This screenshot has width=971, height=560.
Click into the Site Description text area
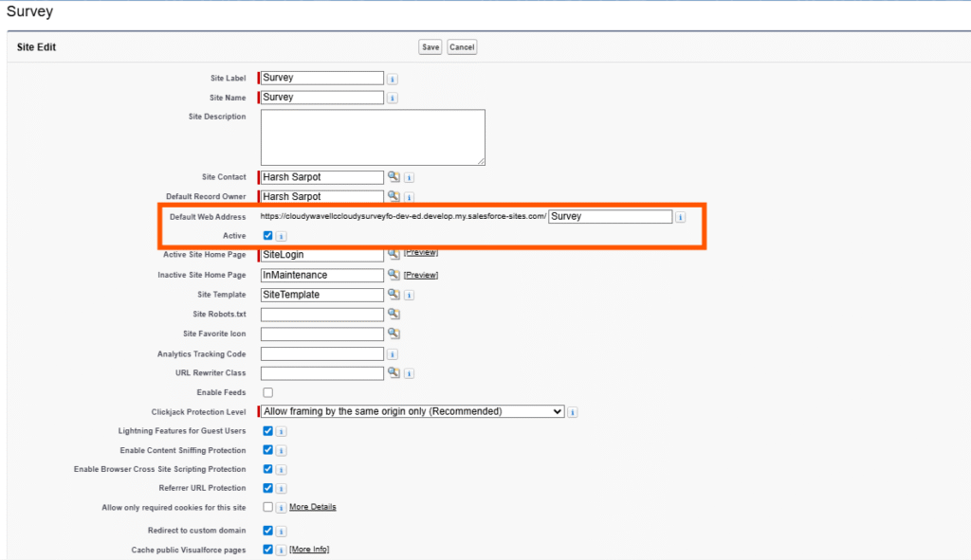pyautogui.click(x=373, y=137)
